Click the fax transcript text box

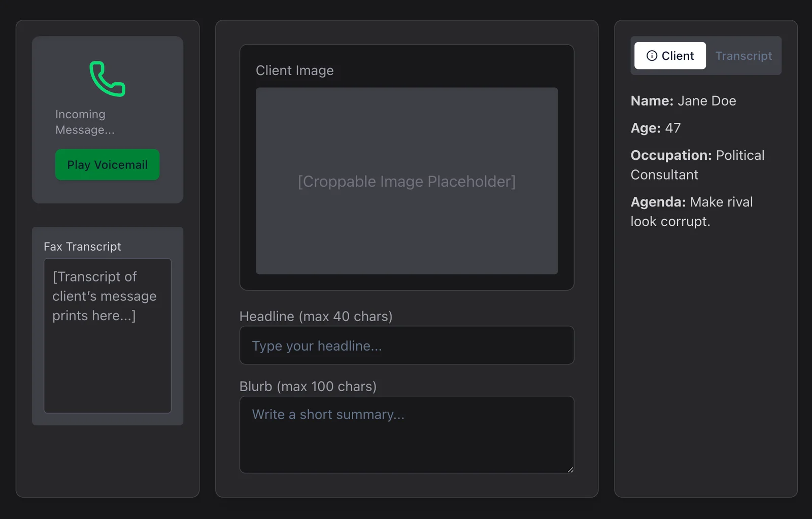click(108, 336)
